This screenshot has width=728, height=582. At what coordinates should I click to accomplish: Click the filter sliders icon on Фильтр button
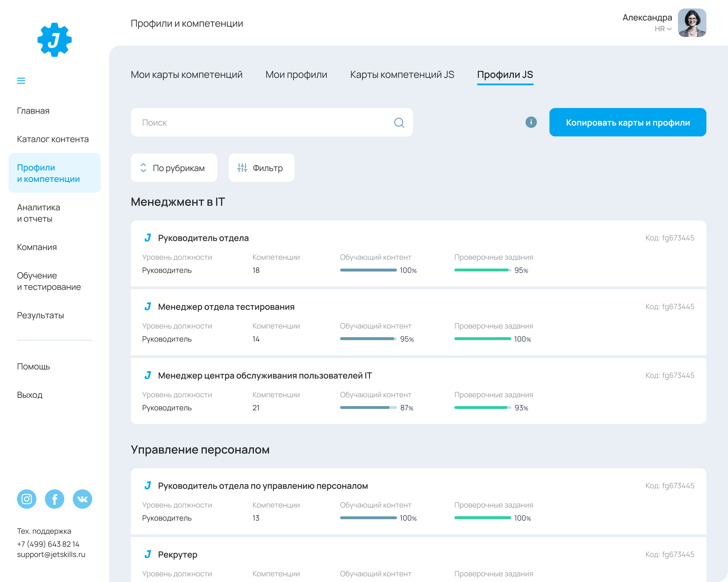tap(243, 168)
